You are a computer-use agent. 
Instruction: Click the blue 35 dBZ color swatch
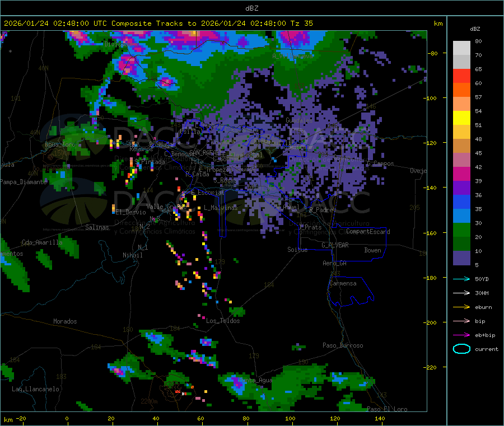(x=461, y=202)
